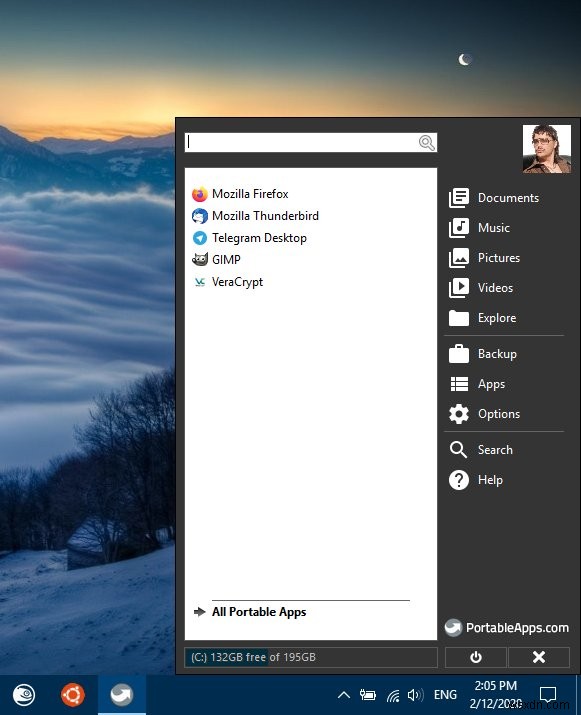Open the Documents folder
581x715 pixels.
coord(494,198)
